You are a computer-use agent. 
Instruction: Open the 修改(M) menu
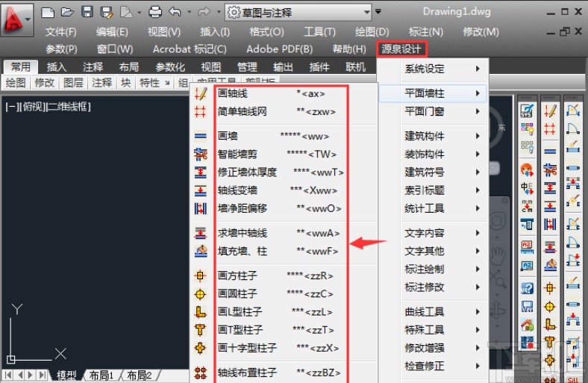[x=481, y=32]
